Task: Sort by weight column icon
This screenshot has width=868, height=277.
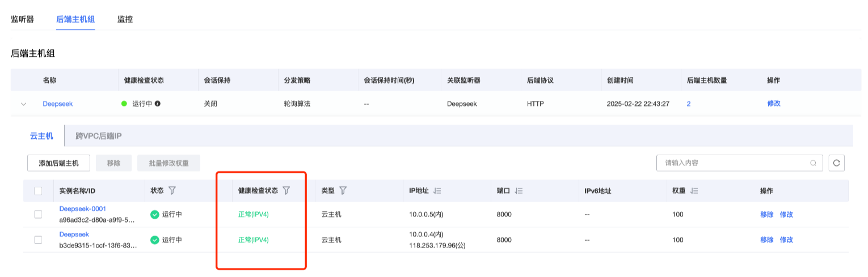Action: pos(694,191)
